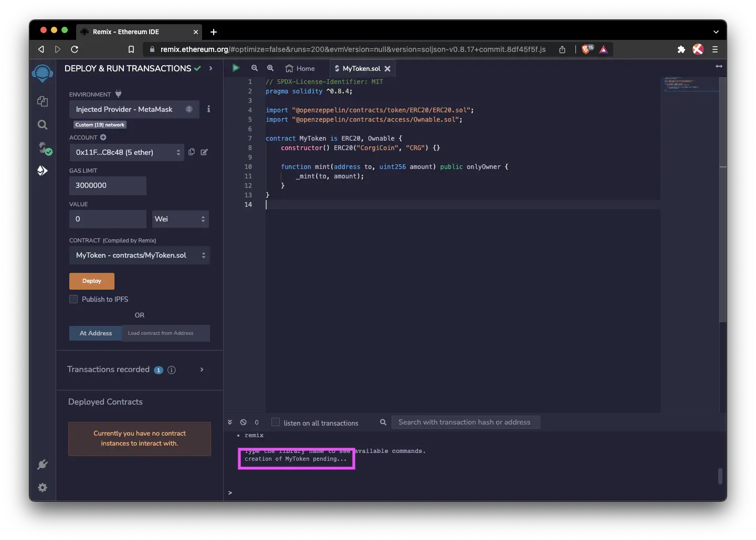Open Remix settings via gear icon
Screen dimensions: 756x540
tap(43, 488)
